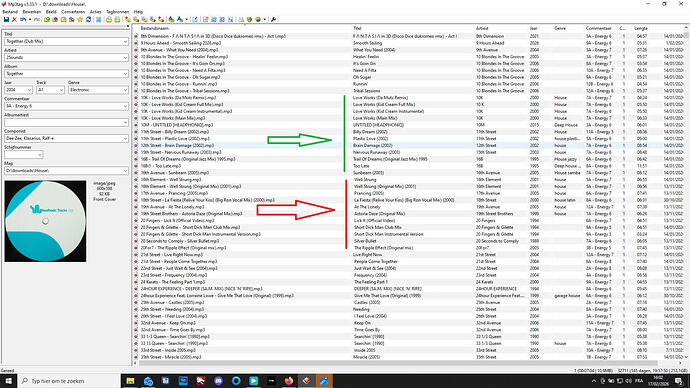Image resolution: width=690 pixels, height=388 pixels.
Task: Expand the Artiest field dropdown
Action: (125, 58)
